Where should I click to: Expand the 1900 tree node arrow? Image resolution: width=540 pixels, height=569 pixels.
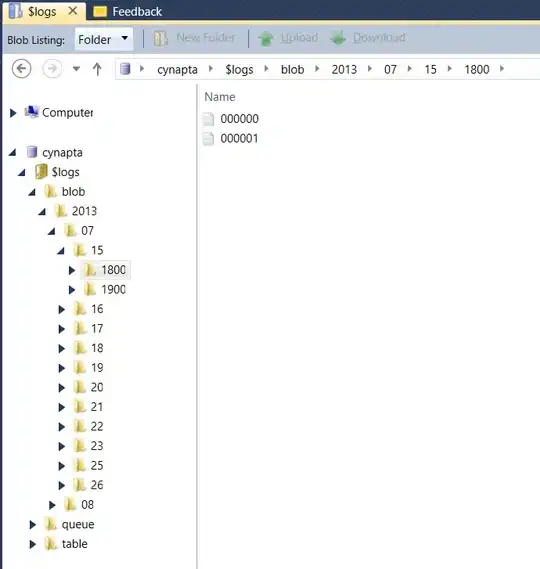72,290
